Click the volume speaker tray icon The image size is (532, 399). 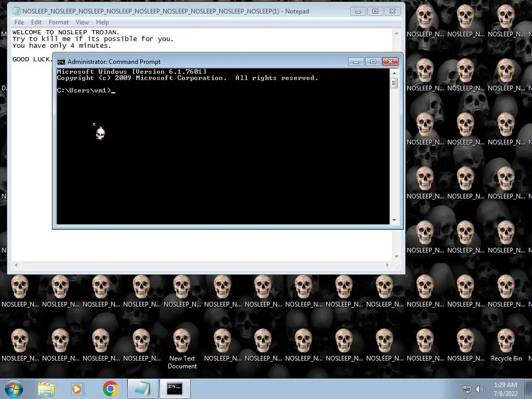(480, 389)
